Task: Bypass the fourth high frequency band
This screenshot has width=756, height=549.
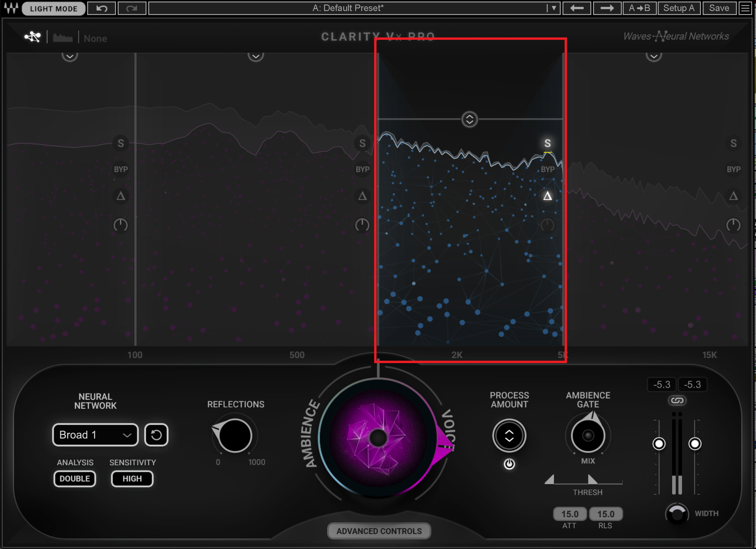Action: (733, 169)
